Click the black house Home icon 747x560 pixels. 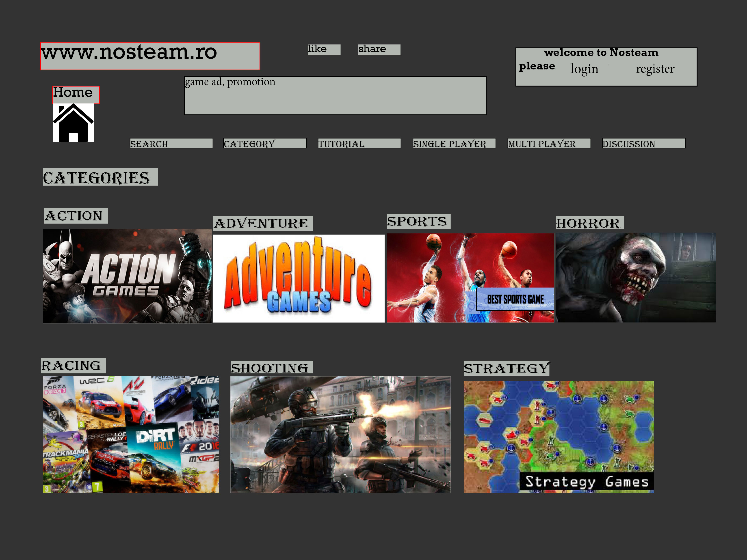coord(73,123)
